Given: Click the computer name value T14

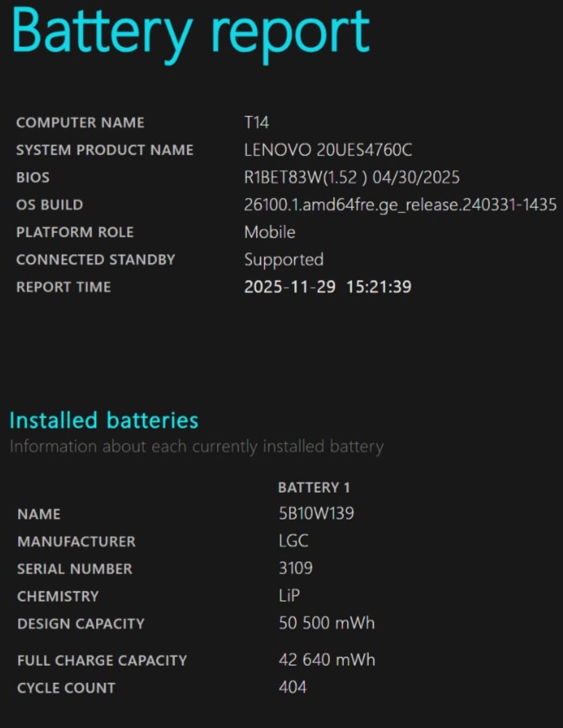Looking at the screenshot, I should pos(256,123).
